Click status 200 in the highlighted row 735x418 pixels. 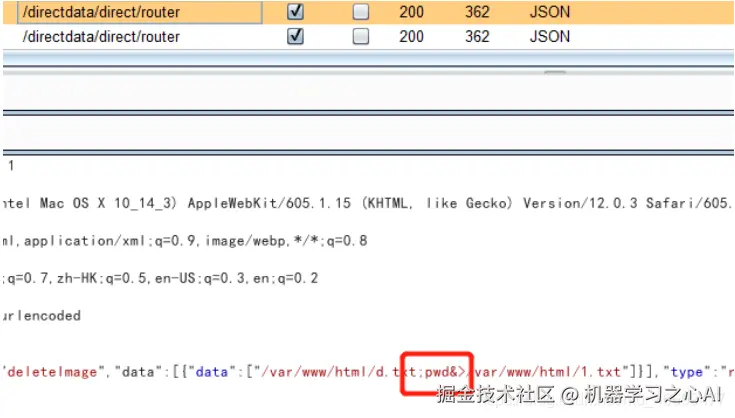click(x=412, y=12)
